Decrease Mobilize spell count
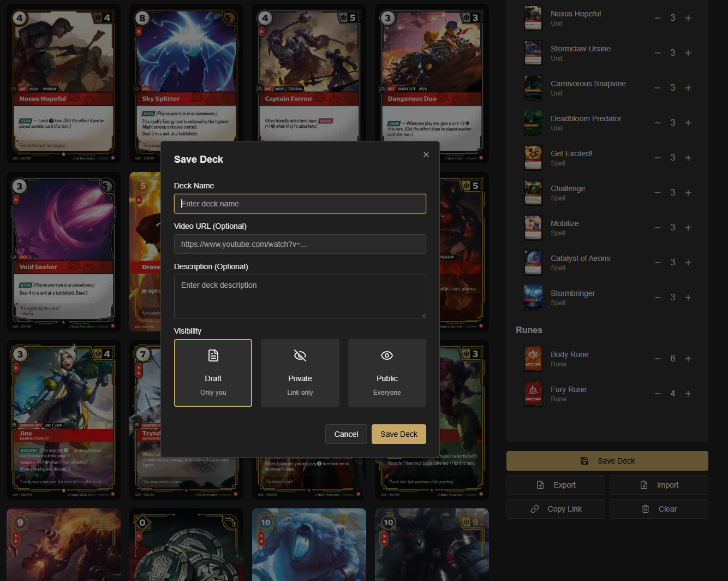The image size is (728, 581). (658, 228)
